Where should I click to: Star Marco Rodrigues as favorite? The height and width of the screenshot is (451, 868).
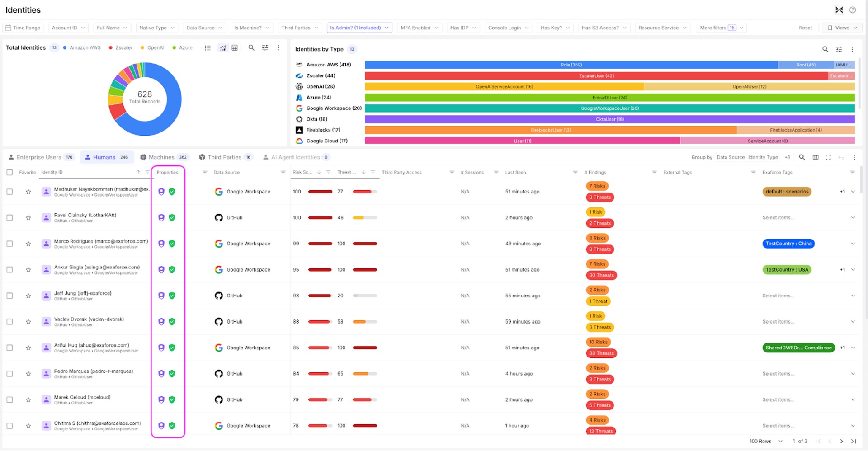[28, 244]
